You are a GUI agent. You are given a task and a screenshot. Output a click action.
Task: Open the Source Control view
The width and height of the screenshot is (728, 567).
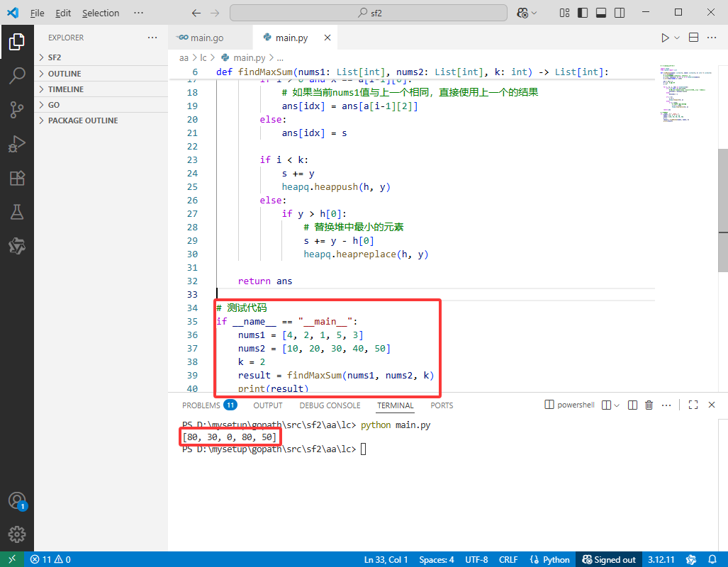17,110
